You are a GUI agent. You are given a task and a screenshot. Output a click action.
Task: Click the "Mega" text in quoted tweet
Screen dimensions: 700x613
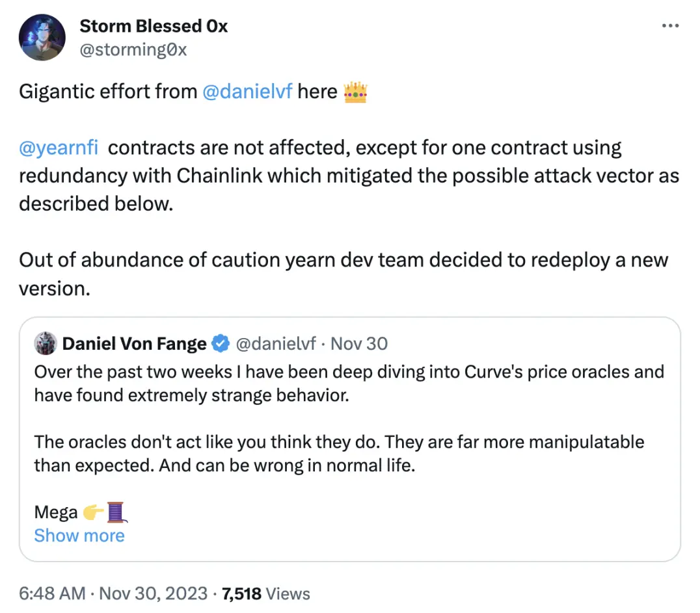[56, 512]
